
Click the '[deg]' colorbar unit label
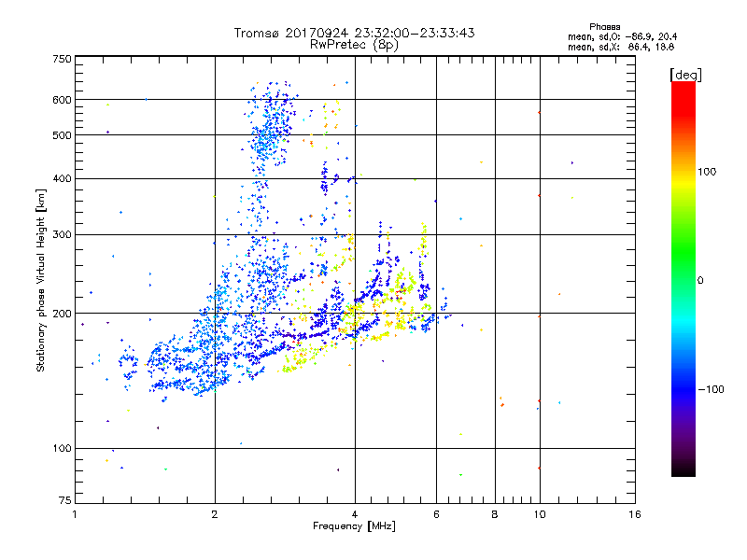(685, 75)
